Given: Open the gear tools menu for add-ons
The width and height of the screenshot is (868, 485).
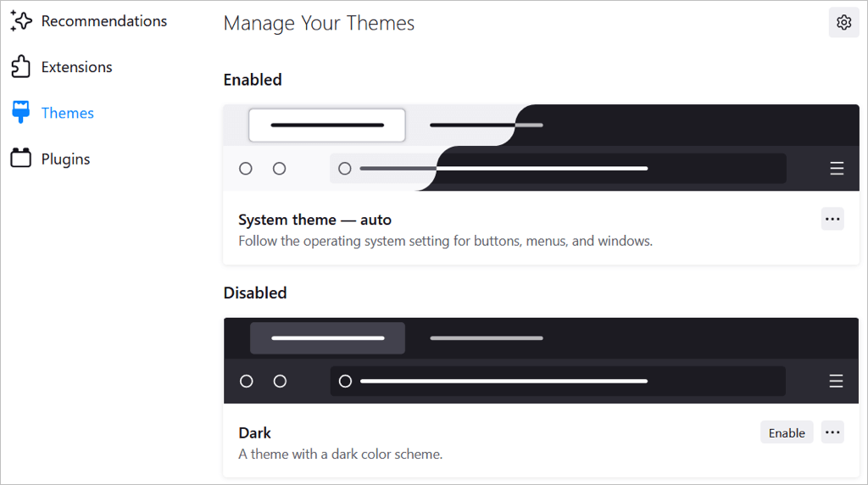Looking at the screenshot, I should 843,23.
